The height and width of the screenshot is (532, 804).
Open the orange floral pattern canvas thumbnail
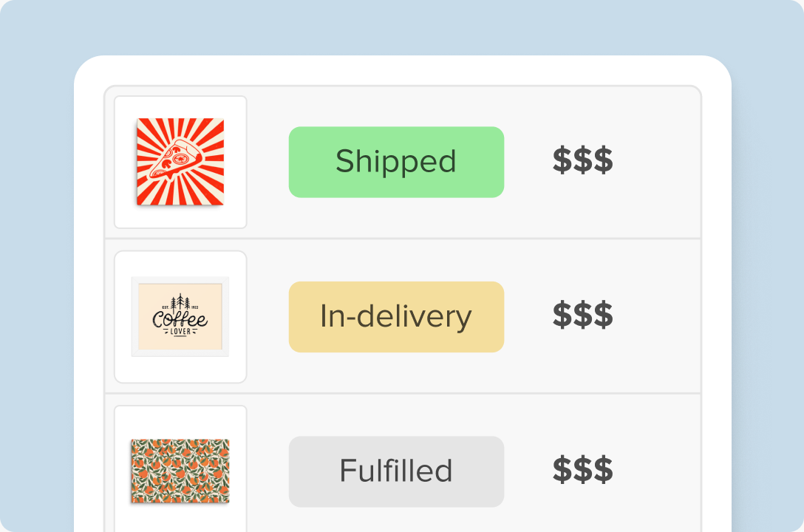180,471
